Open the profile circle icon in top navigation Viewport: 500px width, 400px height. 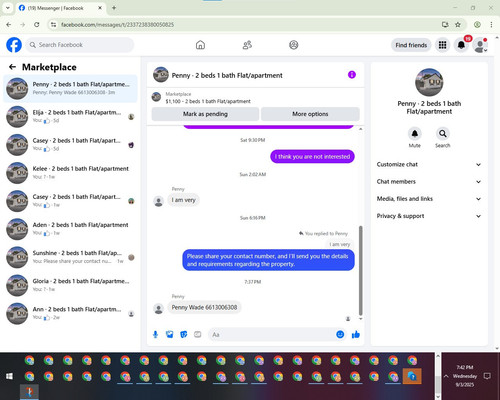click(294, 45)
